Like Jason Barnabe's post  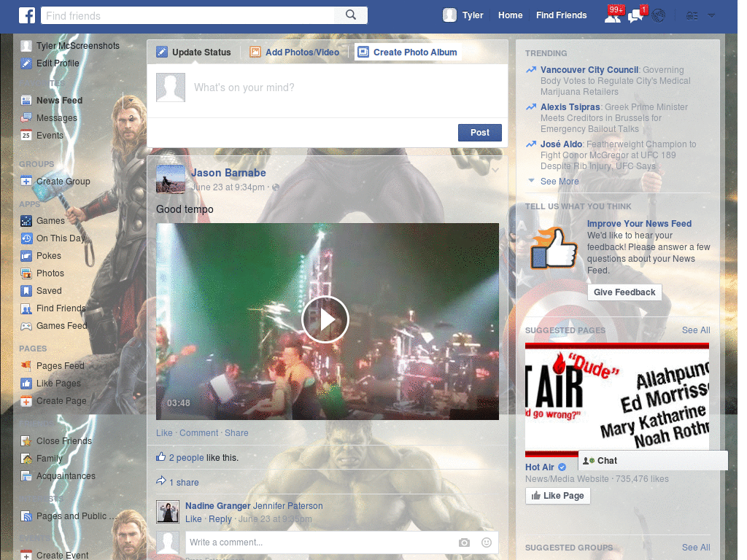click(164, 432)
